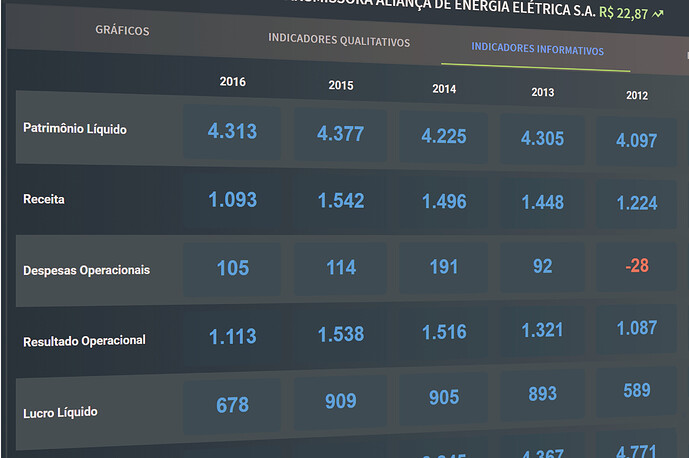
Task: Switch to Indicadores Qualitativos tab
Action: (339, 40)
